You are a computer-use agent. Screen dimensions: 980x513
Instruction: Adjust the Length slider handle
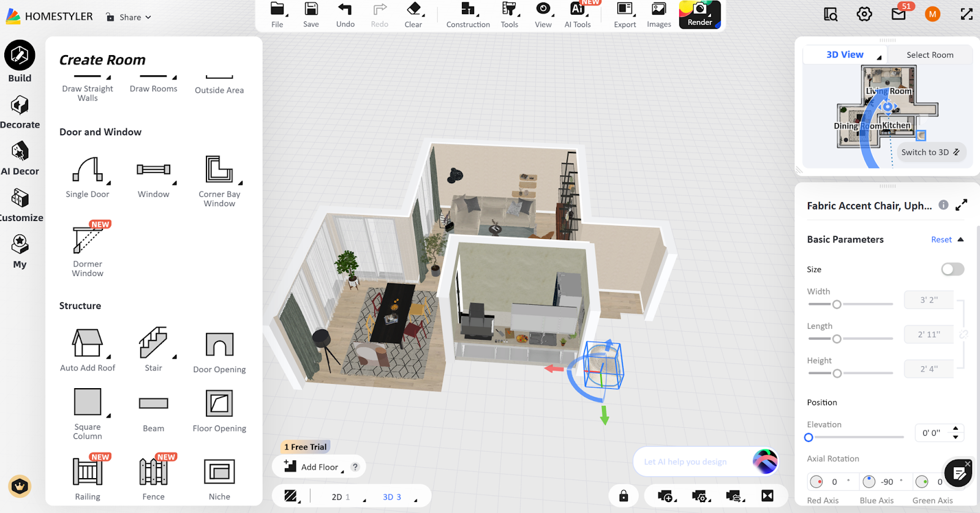click(837, 339)
